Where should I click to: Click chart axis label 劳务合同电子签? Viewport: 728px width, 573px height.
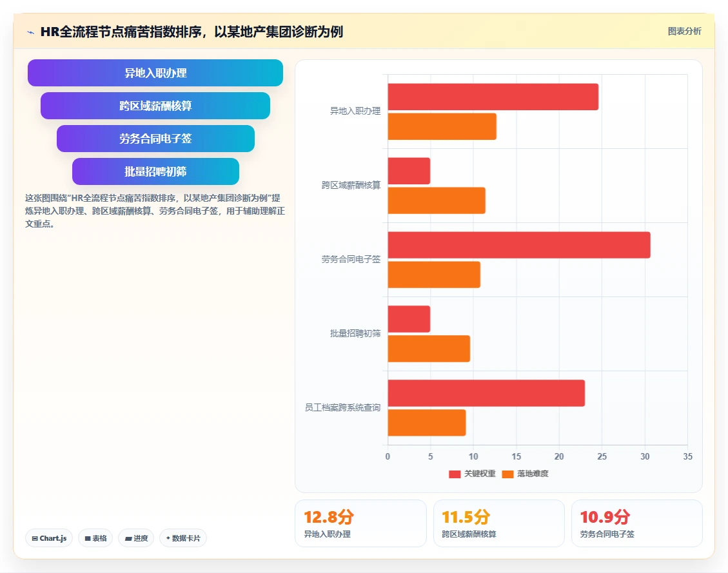point(351,259)
